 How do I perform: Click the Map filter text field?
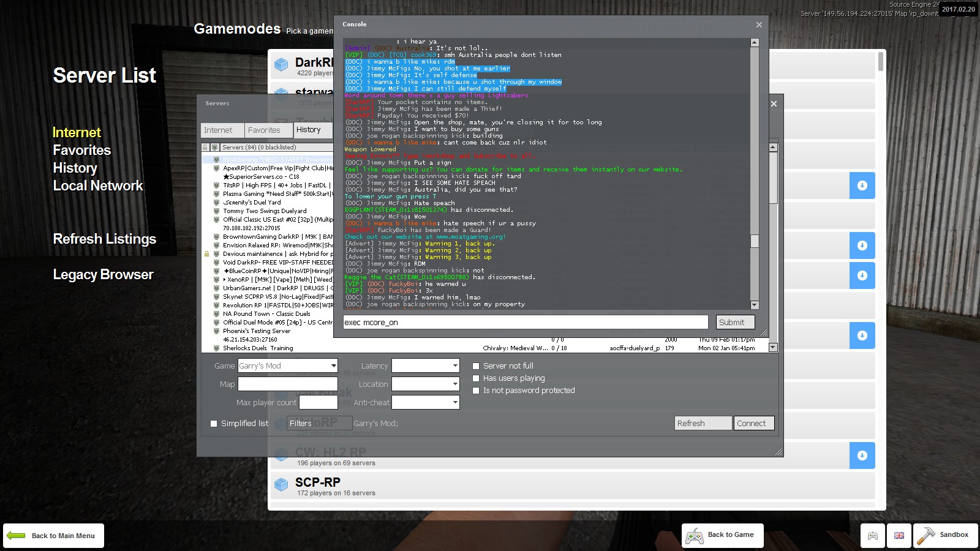pyautogui.click(x=288, y=384)
